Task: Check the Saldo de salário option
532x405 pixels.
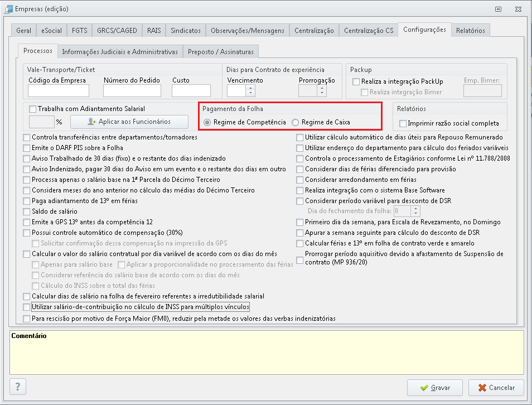Action: [x=26, y=211]
